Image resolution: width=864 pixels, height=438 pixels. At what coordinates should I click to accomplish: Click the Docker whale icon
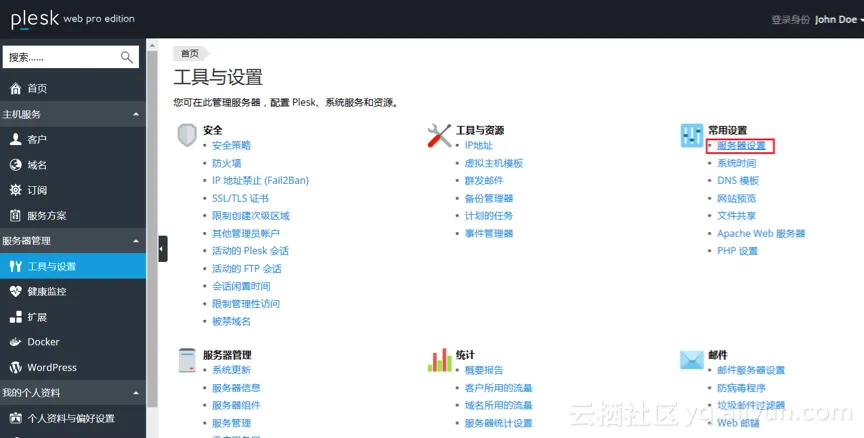click(15, 342)
